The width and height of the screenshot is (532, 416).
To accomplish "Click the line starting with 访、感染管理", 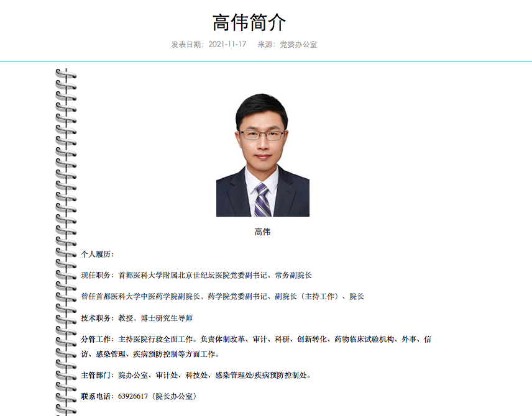I will coord(150,354).
